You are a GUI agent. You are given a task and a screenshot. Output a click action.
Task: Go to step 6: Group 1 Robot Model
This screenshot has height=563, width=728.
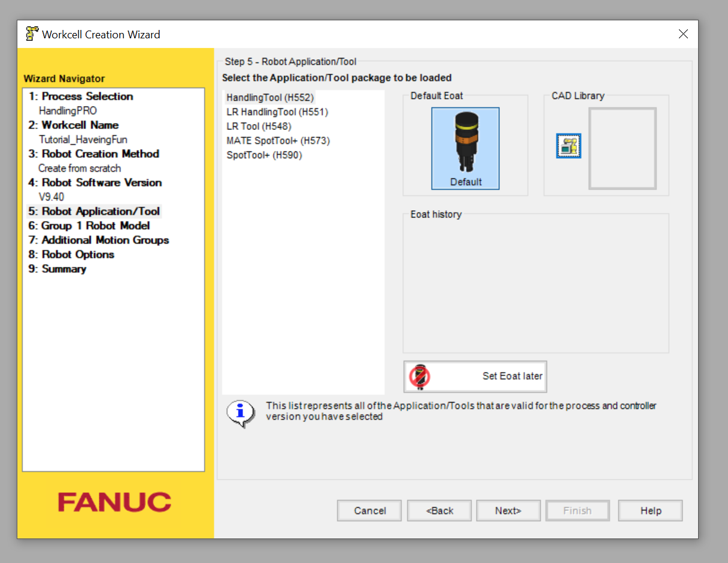pos(89,226)
